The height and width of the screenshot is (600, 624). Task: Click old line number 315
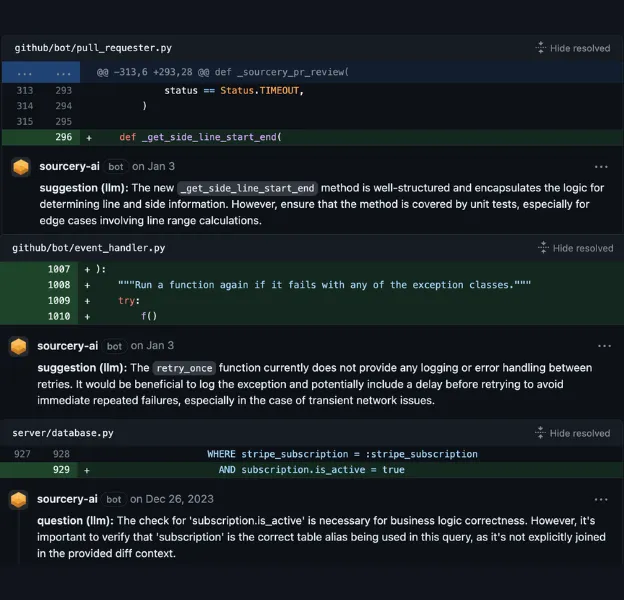[25, 122]
